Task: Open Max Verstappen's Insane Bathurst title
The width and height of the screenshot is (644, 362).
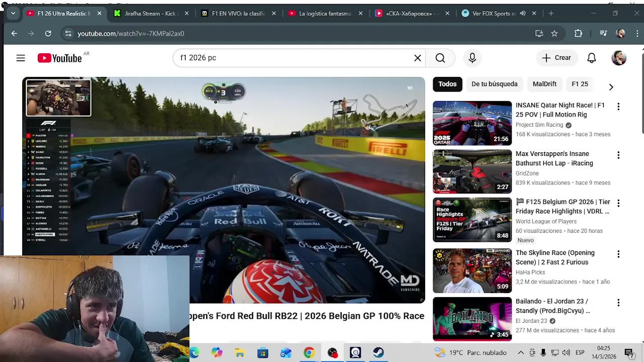Action: point(554,158)
